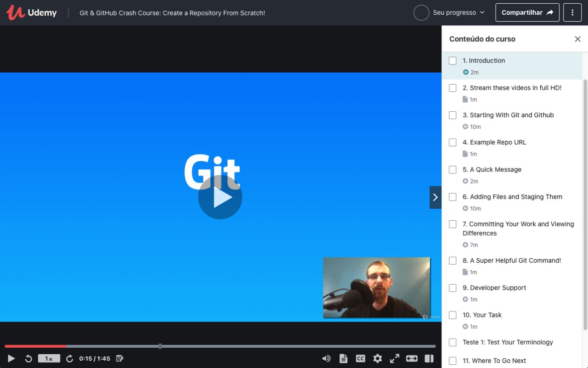Mark Adding Files and Staging Them complete
This screenshot has width=588, height=368.
pyautogui.click(x=452, y=197)
